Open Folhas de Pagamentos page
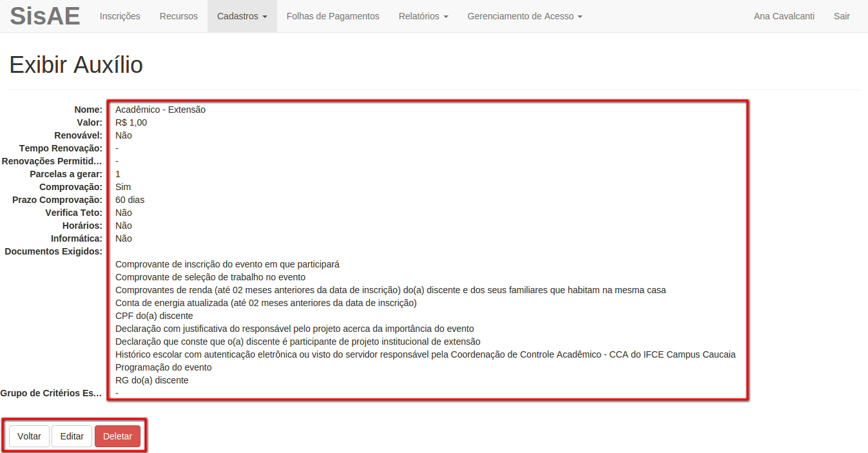Screen dimensions: 868x453 [333, 16]
